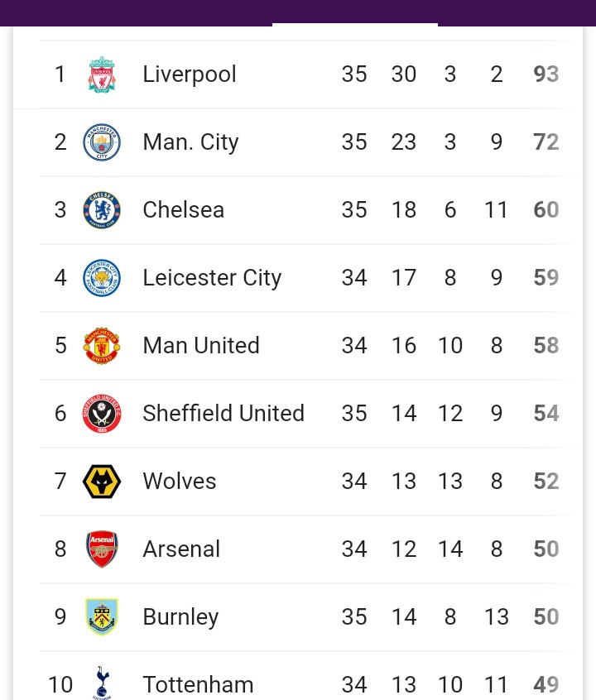This screenshot has width=596, height=700.
Task: Tap the Wolves wolf-head logo
Action: [x=102, y=482]
